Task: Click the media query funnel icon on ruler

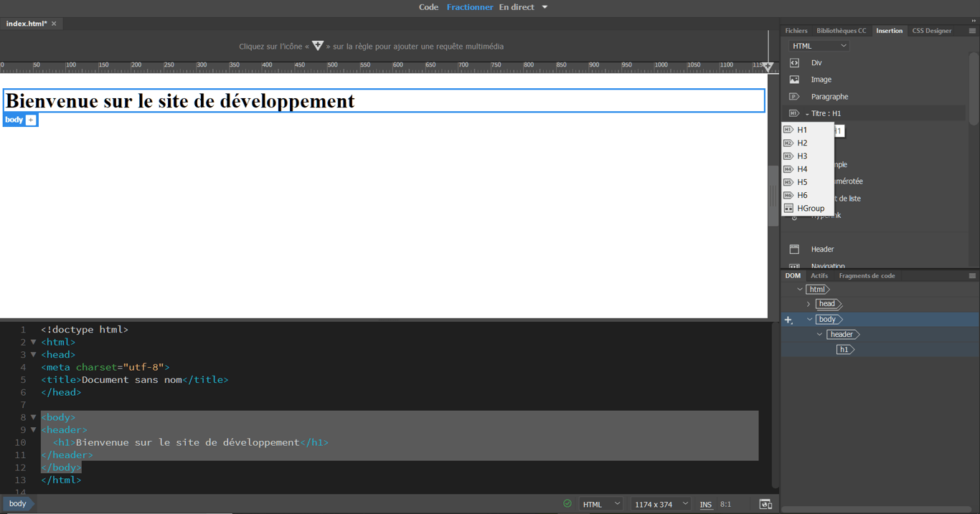Action: (x=768, y=67)
